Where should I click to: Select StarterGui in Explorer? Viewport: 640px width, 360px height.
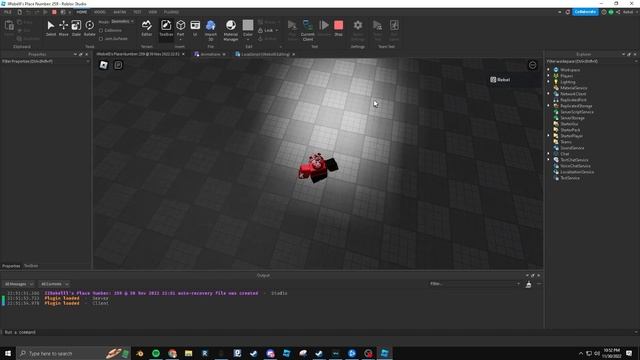click(x=569, y=124)
